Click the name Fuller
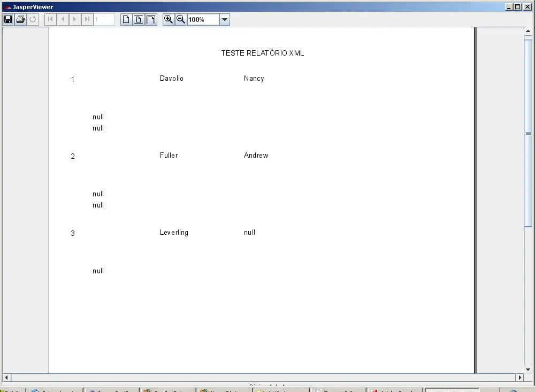Image resolution: width=535 pixels, height=392 pixels. [x=169, y=155]
